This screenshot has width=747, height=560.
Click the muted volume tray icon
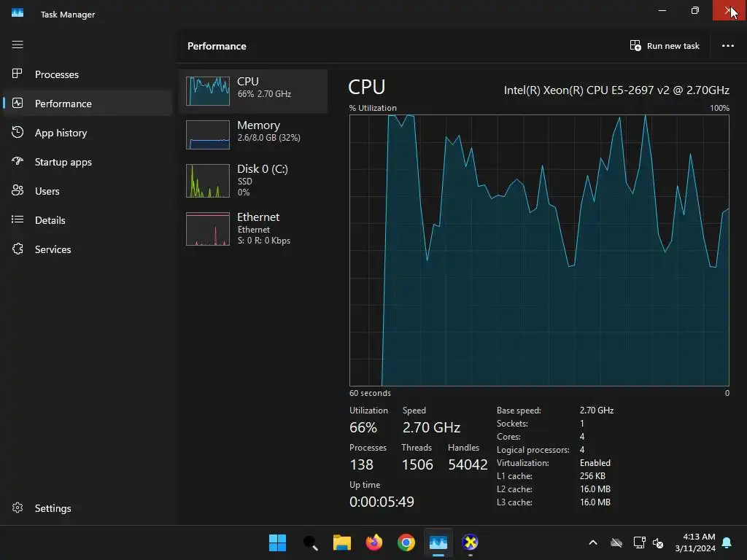click(658, 542)
